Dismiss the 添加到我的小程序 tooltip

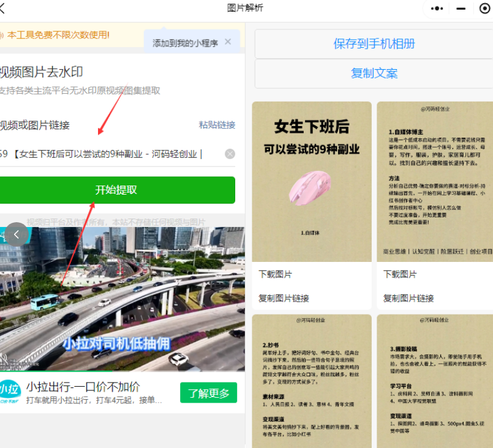tap(228, 42)
